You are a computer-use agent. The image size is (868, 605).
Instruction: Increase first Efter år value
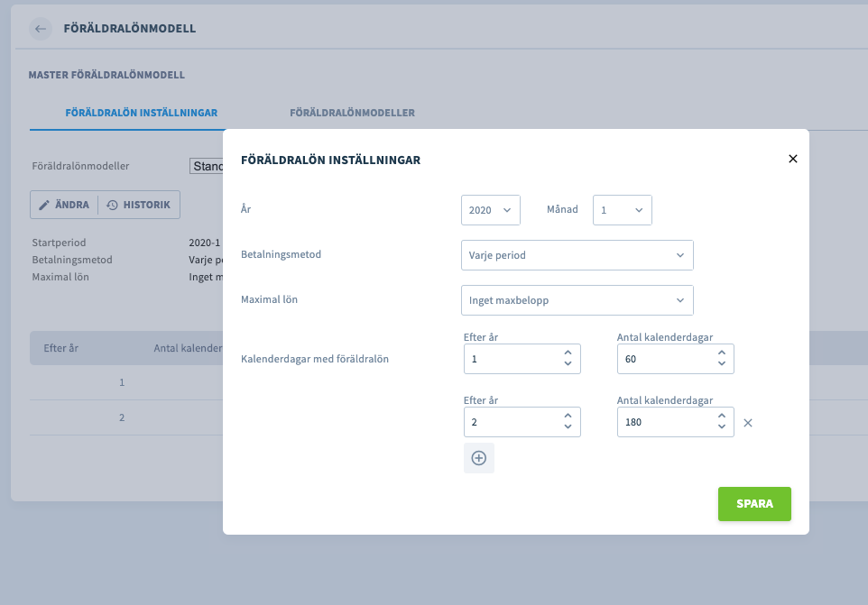tap(568, 353)
